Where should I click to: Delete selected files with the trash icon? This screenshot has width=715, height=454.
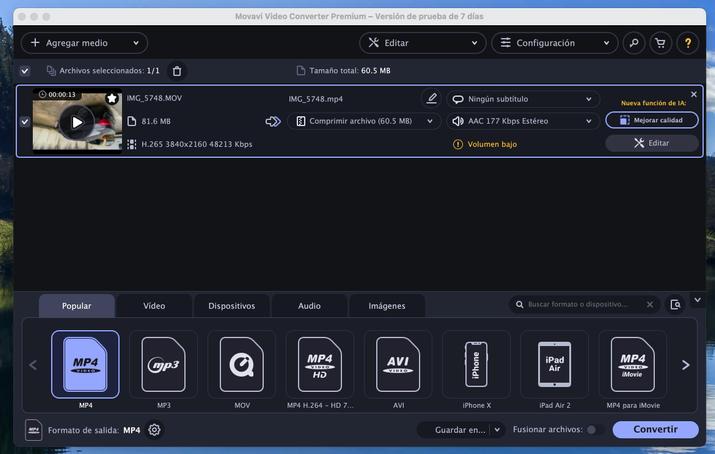click(x=177, y=71)
